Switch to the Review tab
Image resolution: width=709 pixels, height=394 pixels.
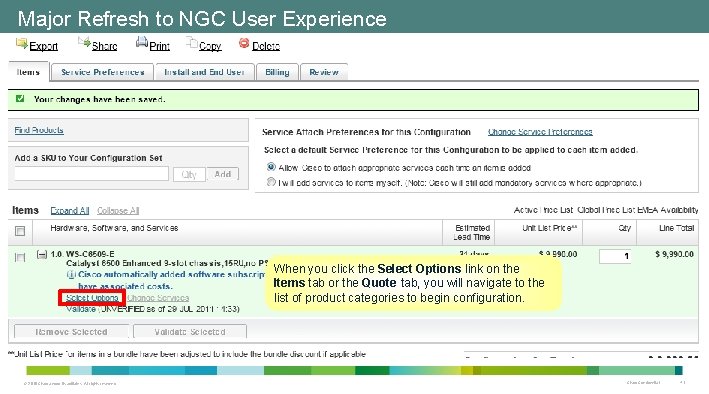[x=324, y=72]
